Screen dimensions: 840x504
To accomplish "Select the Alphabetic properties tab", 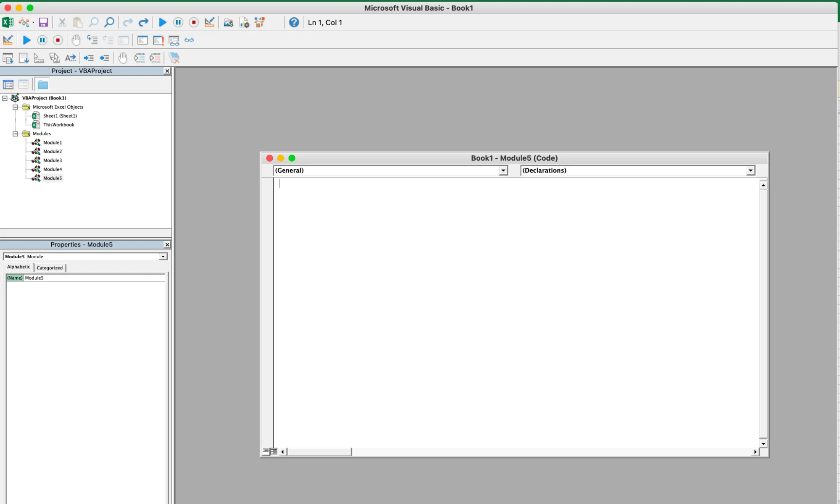I will [x=18, y=267].
